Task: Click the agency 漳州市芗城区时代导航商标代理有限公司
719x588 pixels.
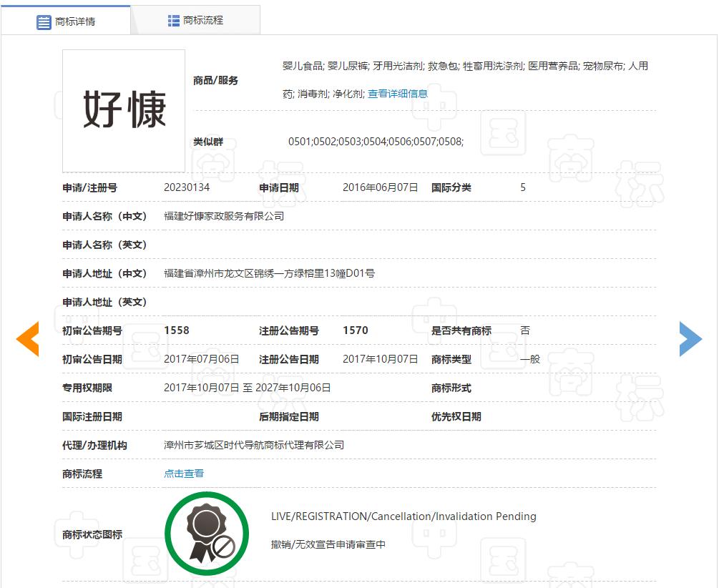Action: click(252, 444)
